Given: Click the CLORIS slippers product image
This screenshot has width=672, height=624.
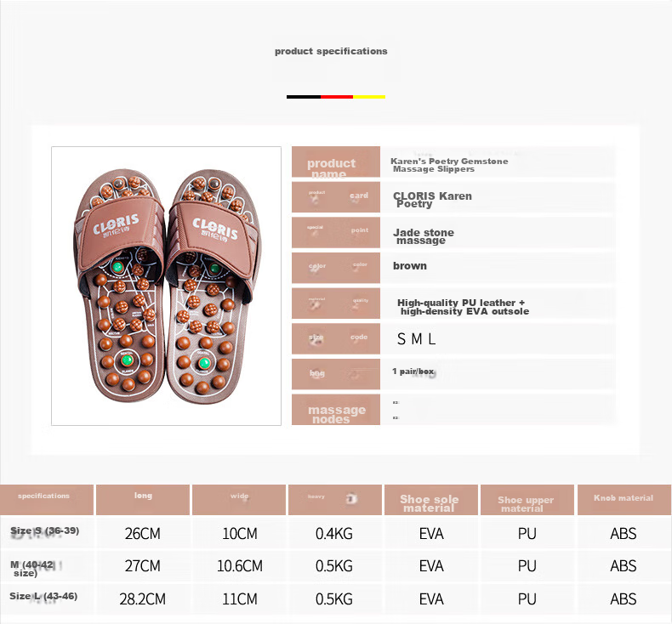Looking at the screenshot, I should pyautogui.click(x=166, y=286).
